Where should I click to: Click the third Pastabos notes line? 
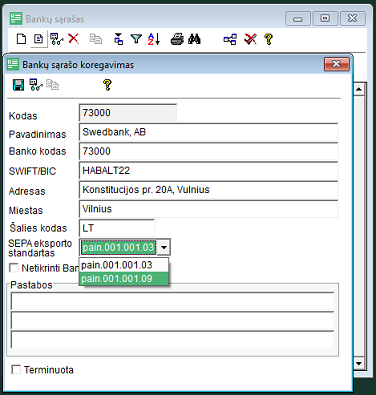coord(172,340)
